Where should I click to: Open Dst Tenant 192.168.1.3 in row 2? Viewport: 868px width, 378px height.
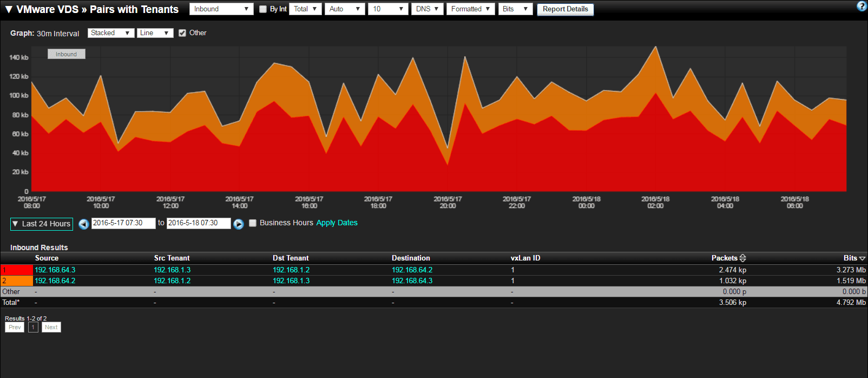pyautogui.click(x=291, y=281)
